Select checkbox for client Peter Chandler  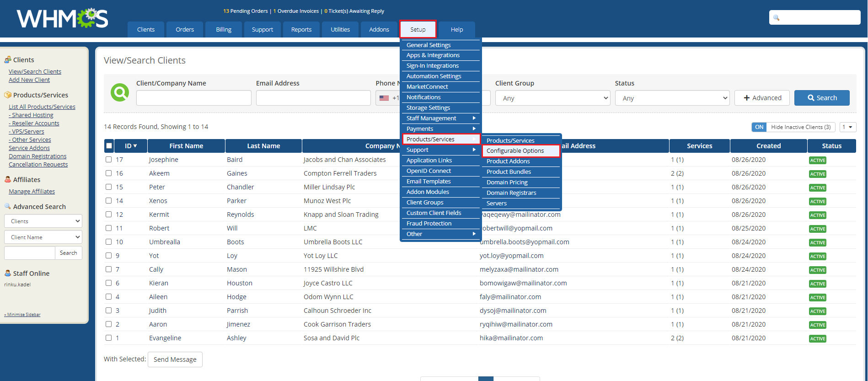point(109,187)
